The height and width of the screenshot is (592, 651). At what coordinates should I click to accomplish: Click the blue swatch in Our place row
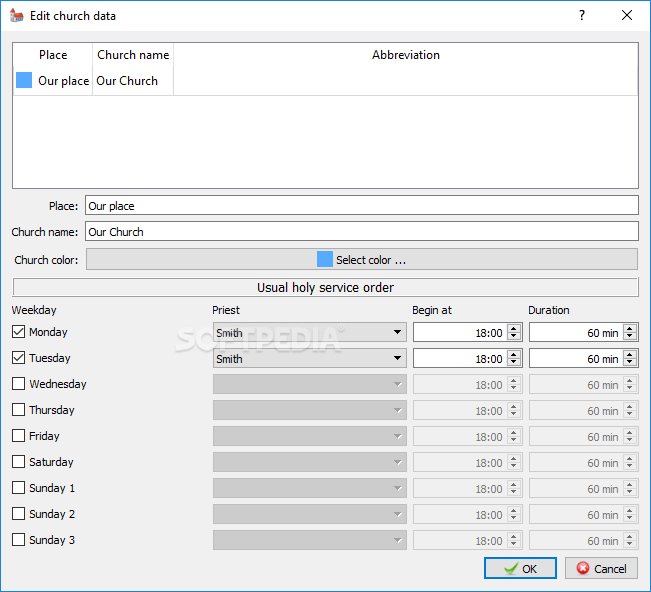[x=24, y=80]
